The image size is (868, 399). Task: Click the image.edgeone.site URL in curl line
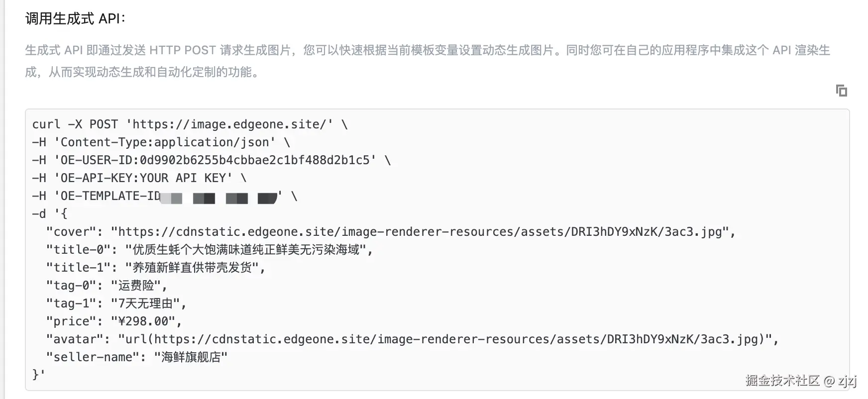229,124
